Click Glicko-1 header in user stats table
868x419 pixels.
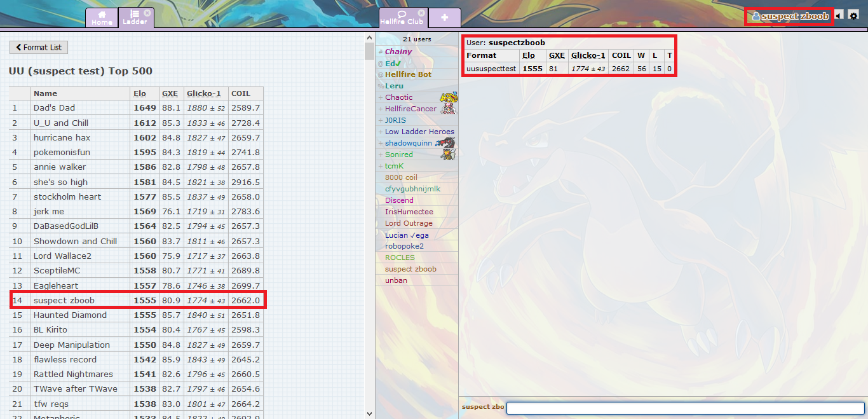(588, 55)
